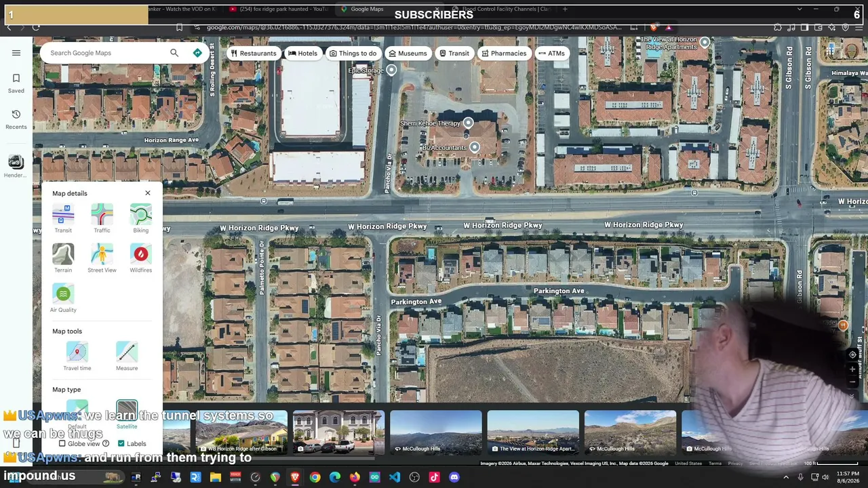Filter map by Hotels

[x=302, y=54]
